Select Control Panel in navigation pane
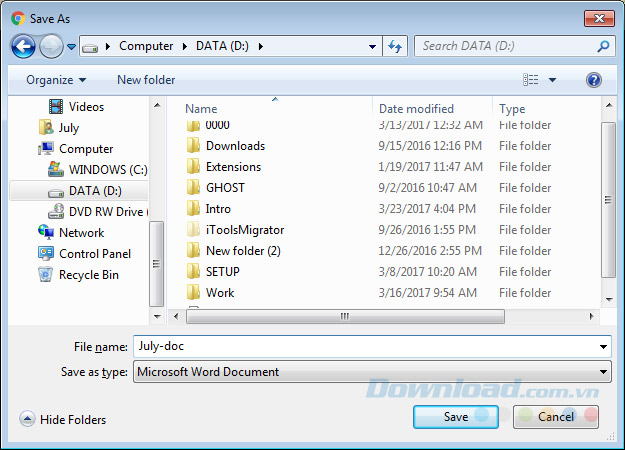 coord(95,254)
